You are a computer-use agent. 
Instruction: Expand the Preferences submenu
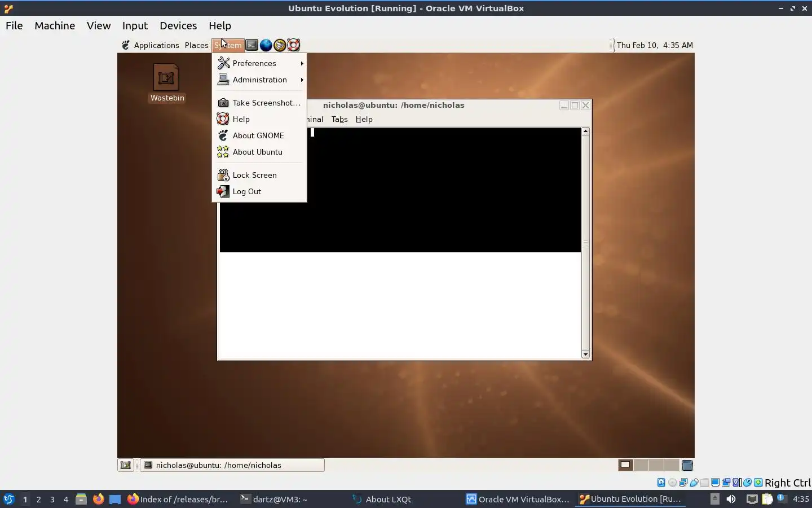259,63
